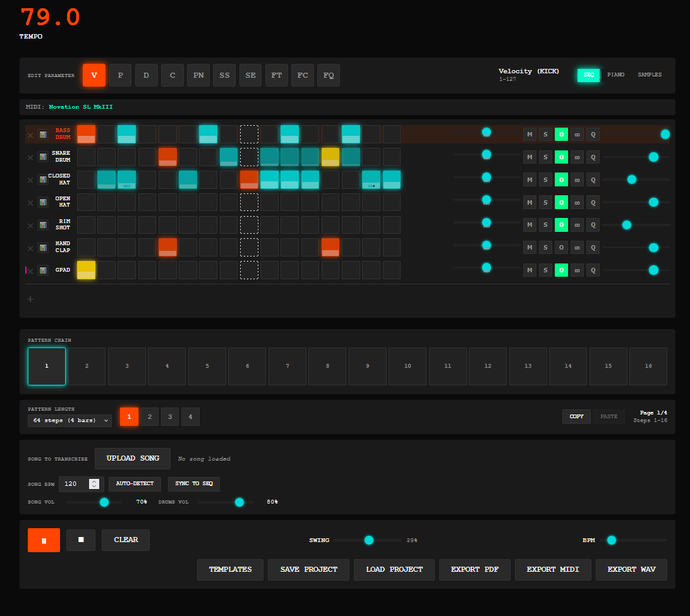Open the Rim Shot sample icon
Screen dimensions: 690x616
coord(43,225)
